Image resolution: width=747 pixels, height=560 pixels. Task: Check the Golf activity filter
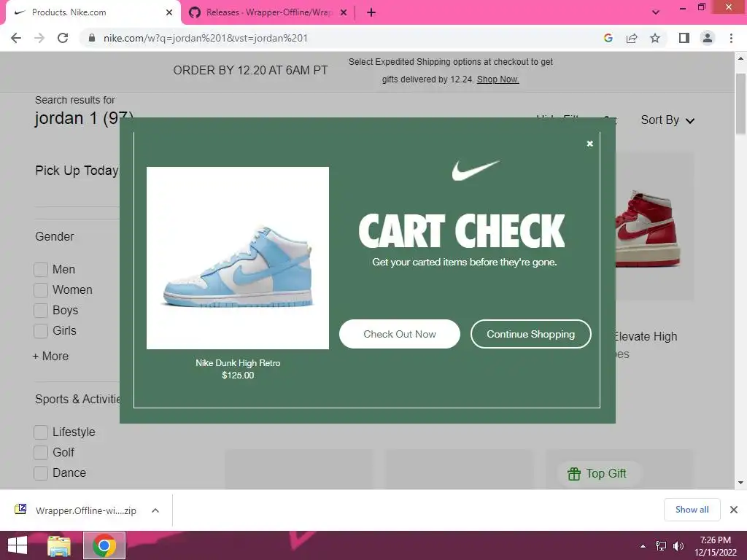[41, 452]
